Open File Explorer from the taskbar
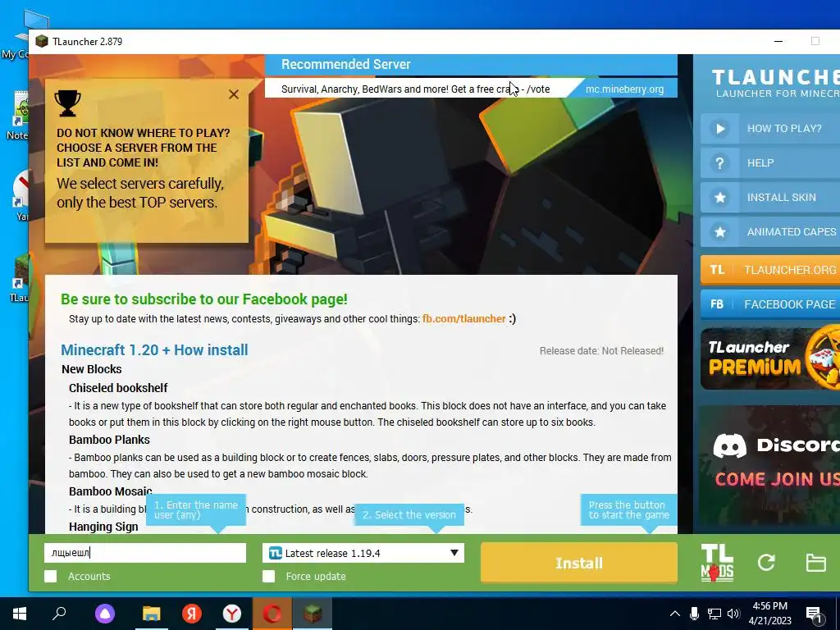 click(x=151, y=614)
